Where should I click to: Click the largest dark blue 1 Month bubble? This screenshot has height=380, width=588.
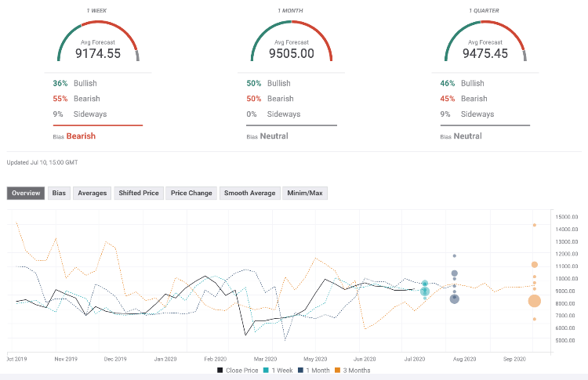pyautogui.click(x=454, y=299)
